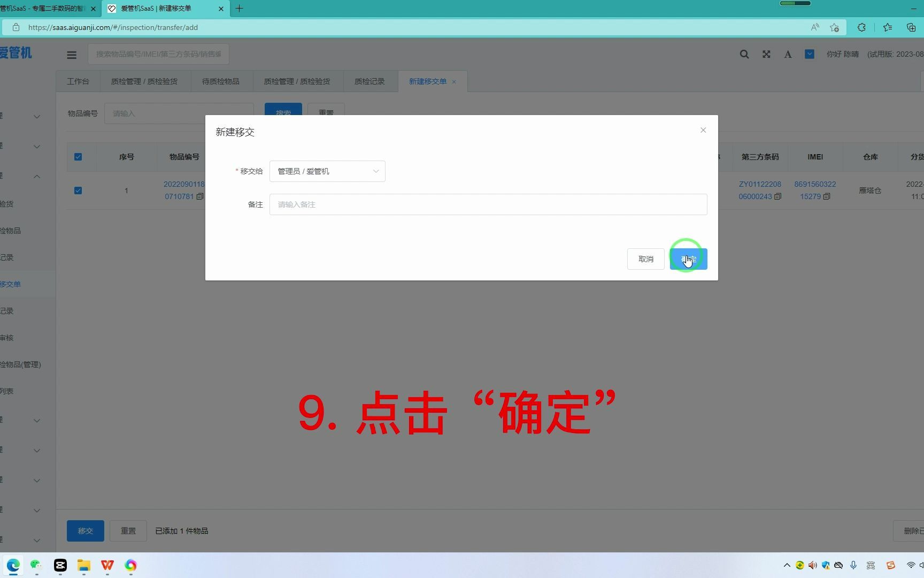Copy the IMEI using its copy icon
Image resolution: width=924 pixels, height=578 pixels.
tap(827, 196)
